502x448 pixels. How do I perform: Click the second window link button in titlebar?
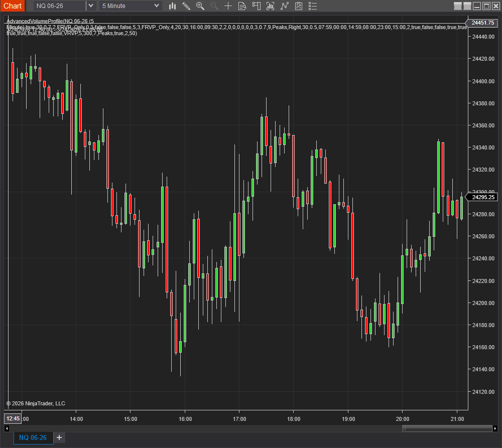point(467,6)
